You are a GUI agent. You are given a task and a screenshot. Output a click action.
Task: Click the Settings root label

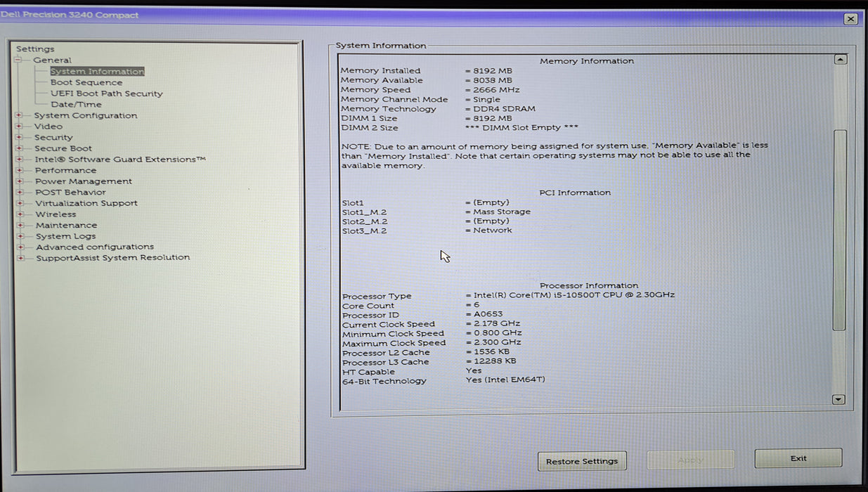(x=35, y=49)
